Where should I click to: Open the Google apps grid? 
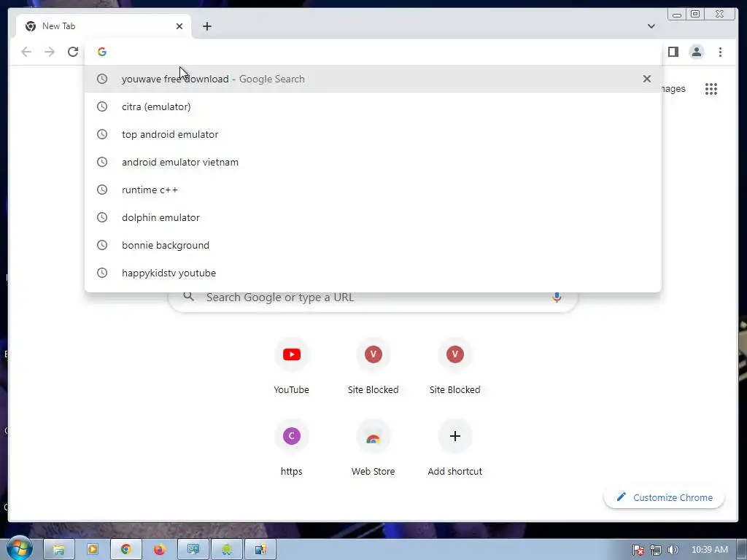click(711, 89)
